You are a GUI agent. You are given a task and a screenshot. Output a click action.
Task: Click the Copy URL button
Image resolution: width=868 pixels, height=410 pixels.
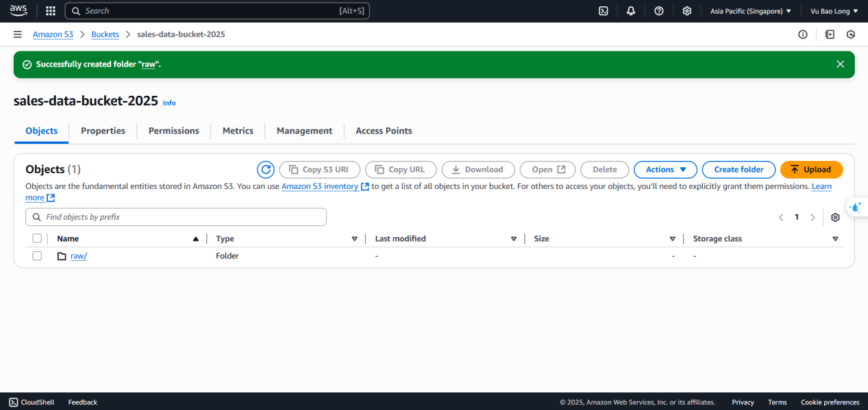(x=400, y=170)
